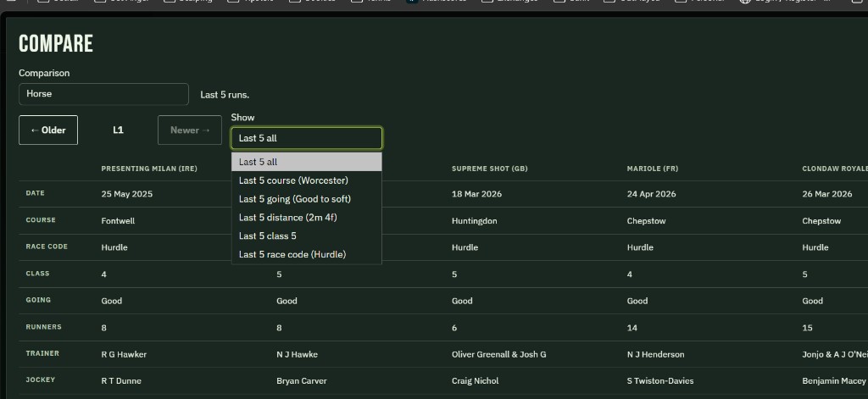Viewport: 868px width, 399px height.
Task: Click Good going in Mariole column
Action: point(637,301)
